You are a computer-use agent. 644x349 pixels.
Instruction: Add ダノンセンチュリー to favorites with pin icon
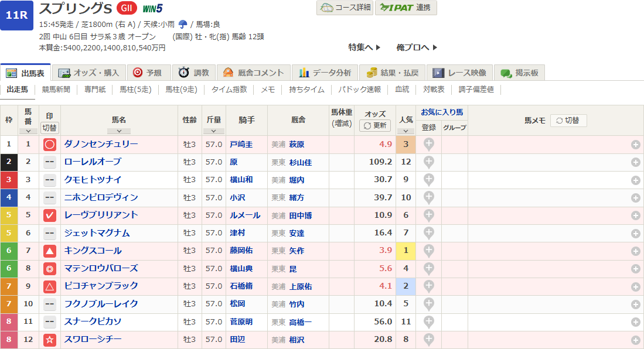[429, 144]
